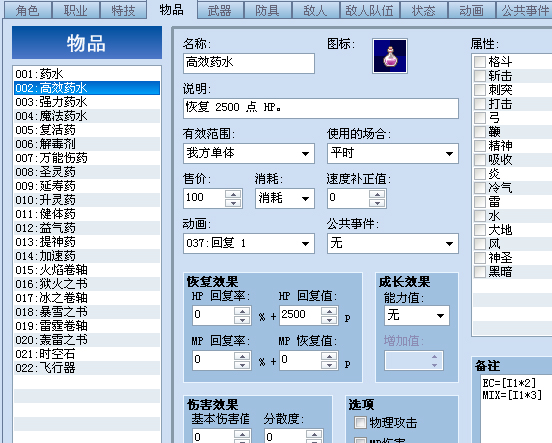552x443 pixels.
Task: Increase the MP 恢复值 with the up arrow
Action: tap(329, 356)
